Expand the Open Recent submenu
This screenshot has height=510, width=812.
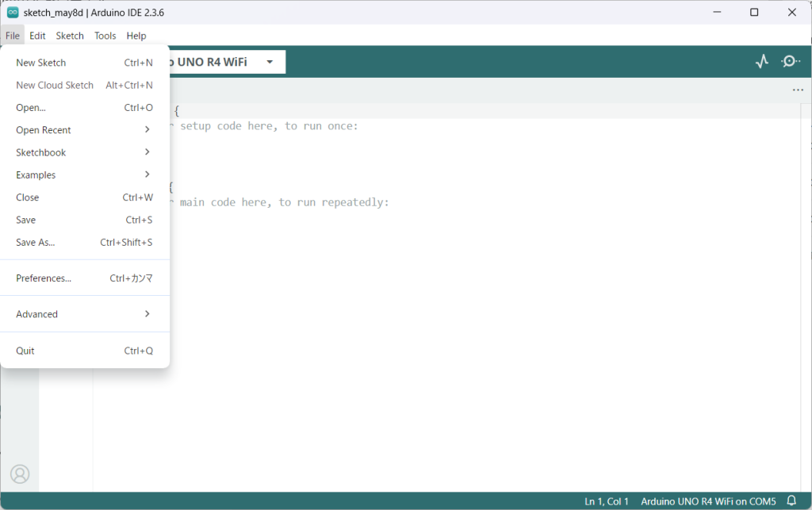(84, 130)
